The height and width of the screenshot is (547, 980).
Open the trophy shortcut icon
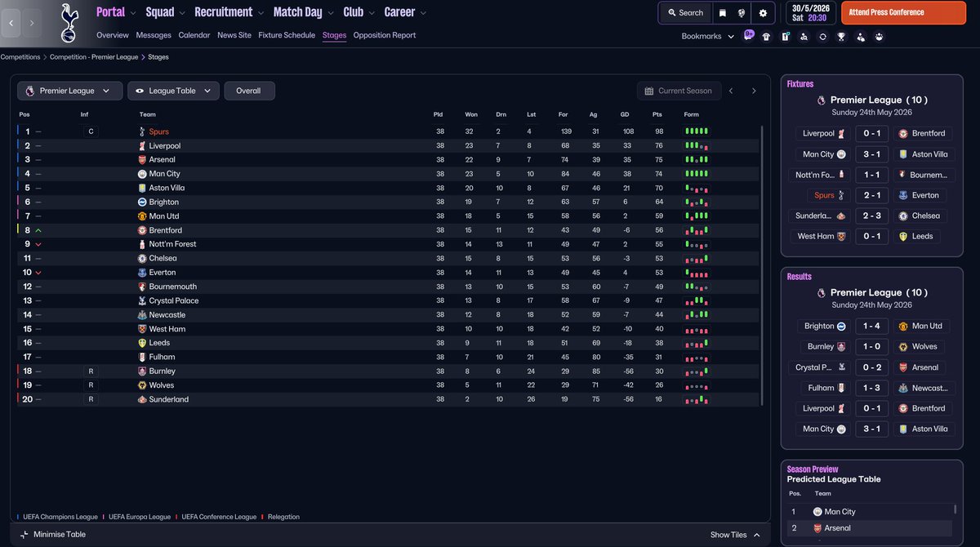pyautogui.click(x=841, y=37)
